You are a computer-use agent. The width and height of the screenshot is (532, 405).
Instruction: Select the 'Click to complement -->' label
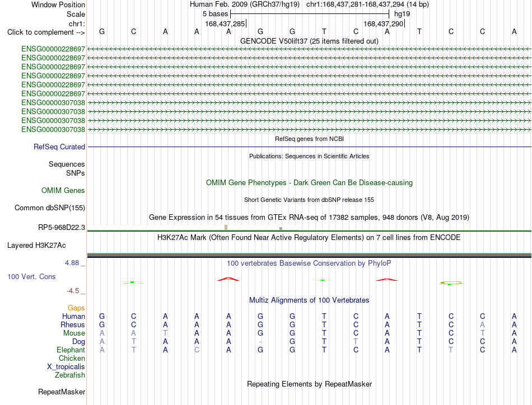click(46, 32)
